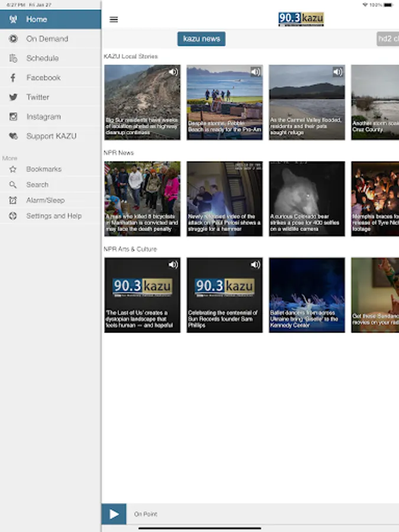Open Sundance movies story
Image resolution: width=399 pixels, height=532 pixels.
(x=375, y=295)
